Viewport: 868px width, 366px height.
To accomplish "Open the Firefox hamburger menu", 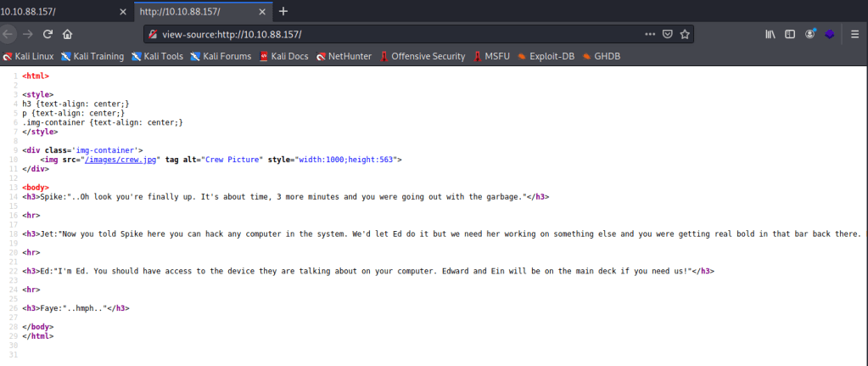I will [x=857, y=34].
